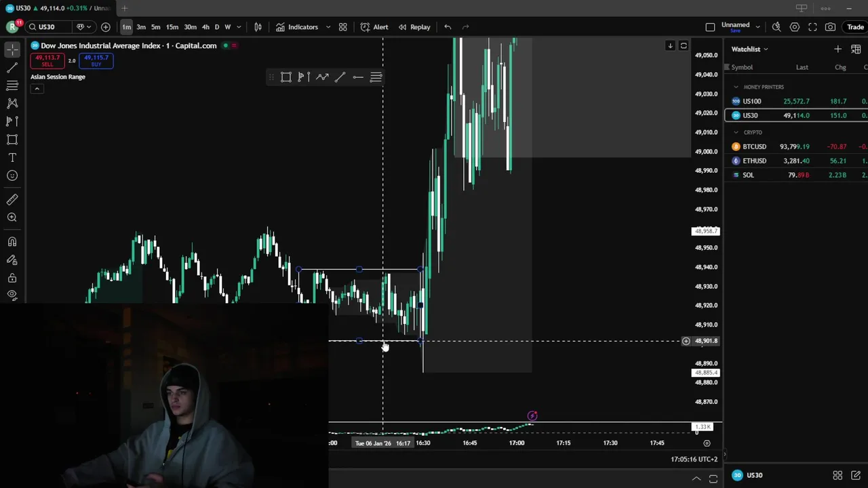Select the ETHUSD watchlist row

click(x=796, y=161)
